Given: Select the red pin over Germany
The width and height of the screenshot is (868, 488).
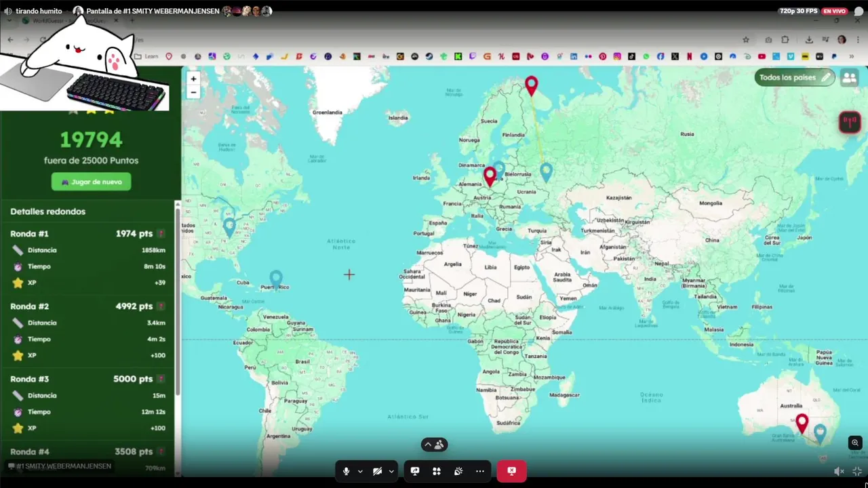Looking at the screenshot, I should coord(490,176).
